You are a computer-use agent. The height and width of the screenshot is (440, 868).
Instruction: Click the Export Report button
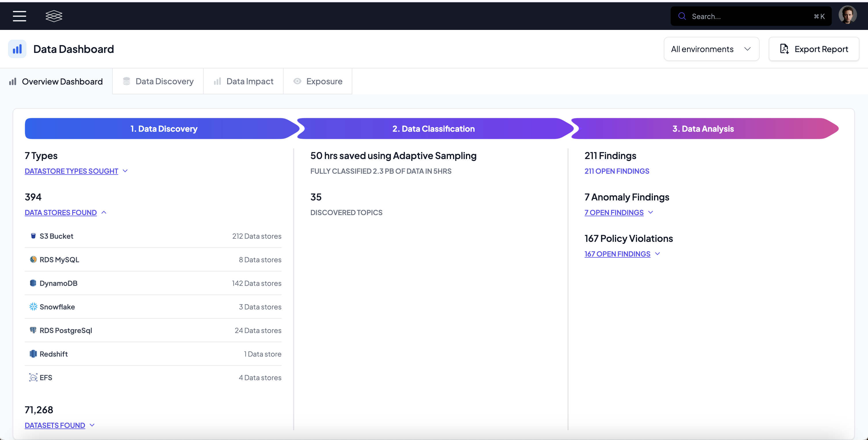pos(814,49)
